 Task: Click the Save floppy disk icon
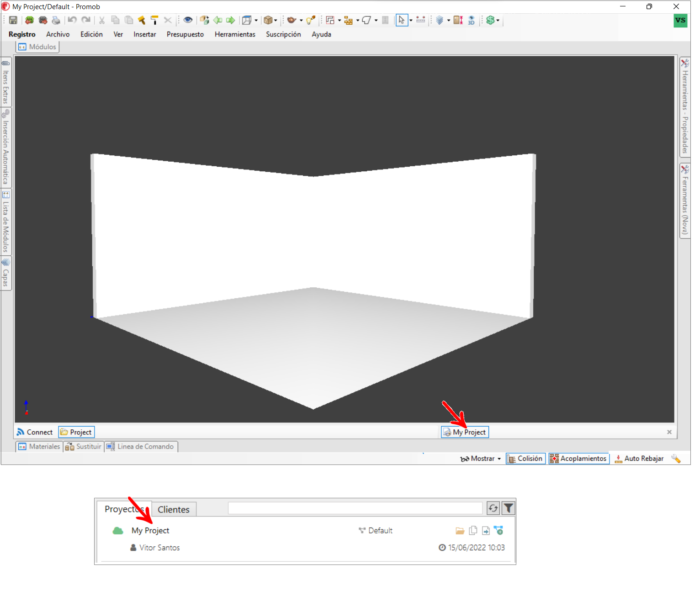click(x=13, y=20)
